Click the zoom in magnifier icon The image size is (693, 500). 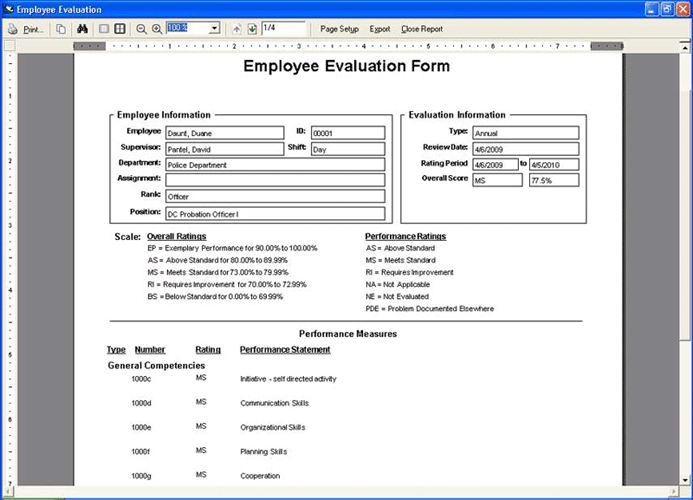157,29
